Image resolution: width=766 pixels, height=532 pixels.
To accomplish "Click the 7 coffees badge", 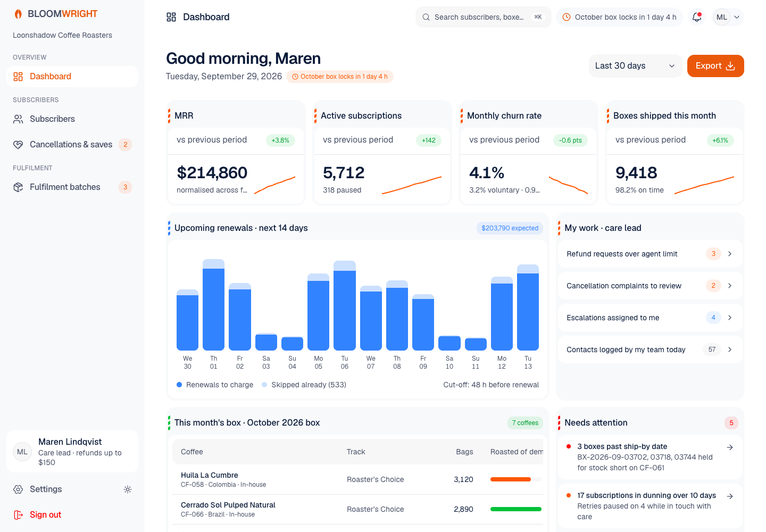I will tap(525, 423).
